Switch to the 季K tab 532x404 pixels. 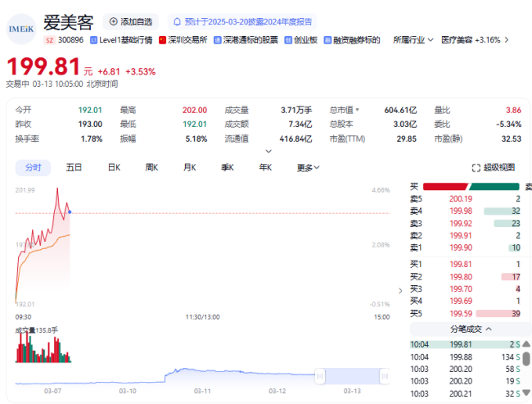[228, 167]
